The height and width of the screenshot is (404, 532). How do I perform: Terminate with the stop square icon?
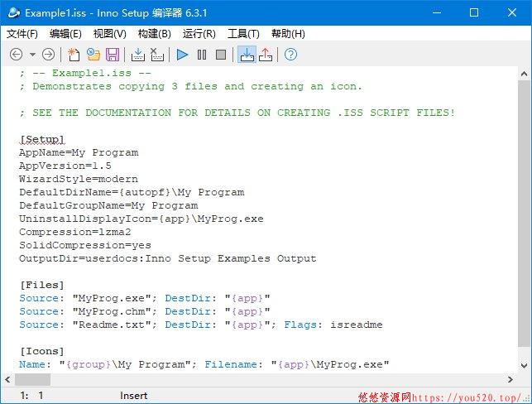point(221,55)
